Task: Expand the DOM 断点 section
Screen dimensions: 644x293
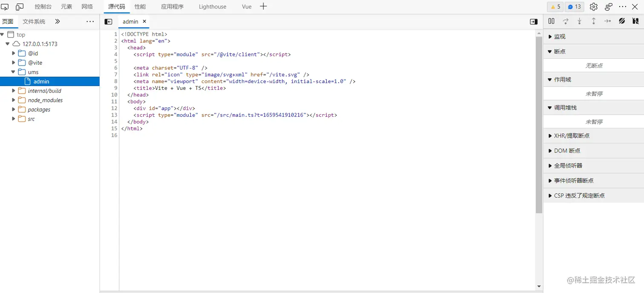Action: (x=594, y=151)
